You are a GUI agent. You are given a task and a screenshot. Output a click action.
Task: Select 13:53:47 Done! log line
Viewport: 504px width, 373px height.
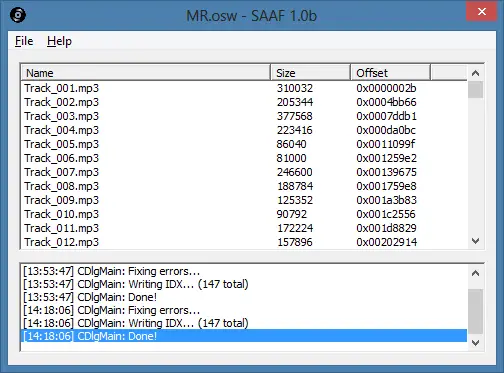tap(244, 297)
